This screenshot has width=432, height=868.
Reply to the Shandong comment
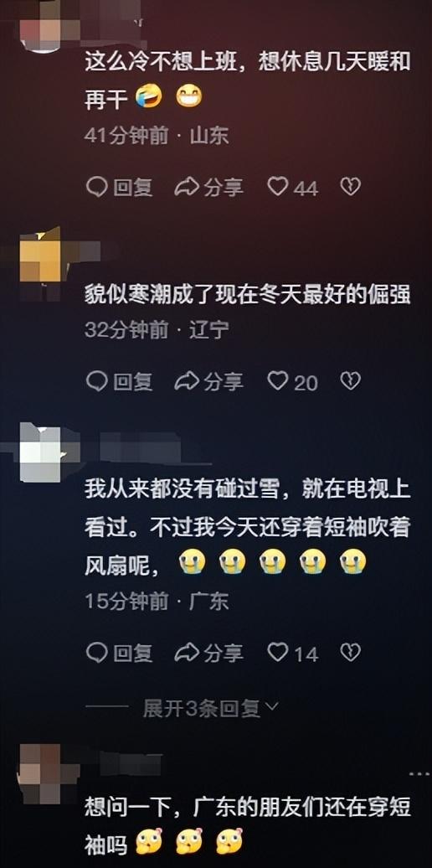pos(120,187)
